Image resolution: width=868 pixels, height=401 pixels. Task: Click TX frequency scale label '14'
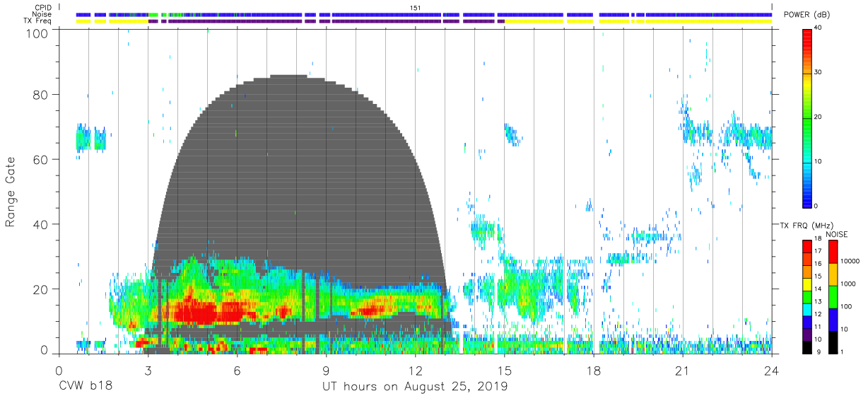click(x=819, y=289)
